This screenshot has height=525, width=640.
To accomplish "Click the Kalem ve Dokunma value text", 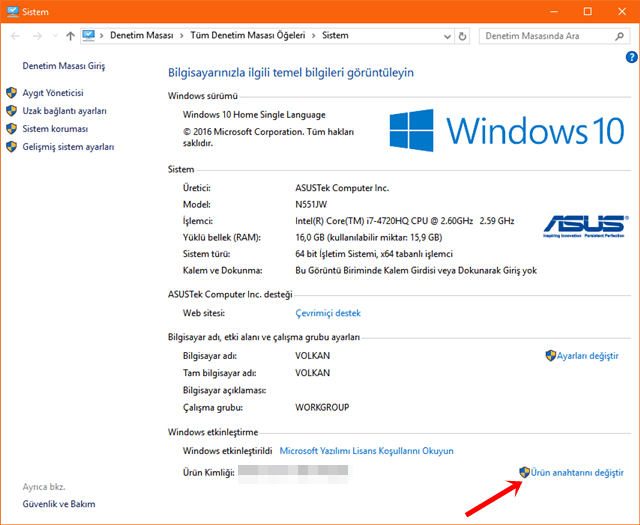I will point(416,271).
